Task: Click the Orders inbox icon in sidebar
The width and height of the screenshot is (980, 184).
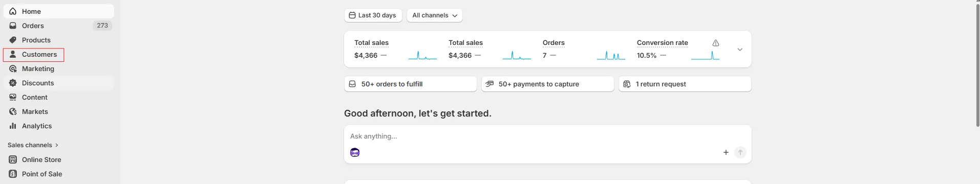Action: (x=13, y=26)
